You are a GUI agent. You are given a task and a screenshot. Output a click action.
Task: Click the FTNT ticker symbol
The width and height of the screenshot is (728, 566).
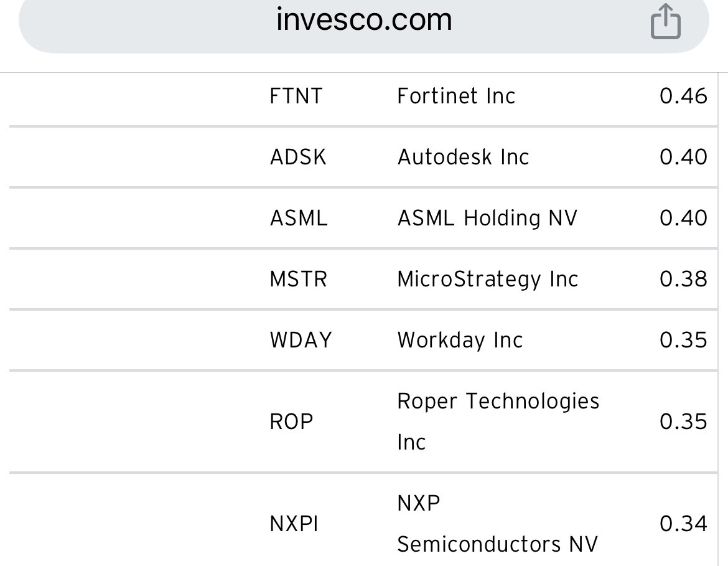click(x=296, y=96)
